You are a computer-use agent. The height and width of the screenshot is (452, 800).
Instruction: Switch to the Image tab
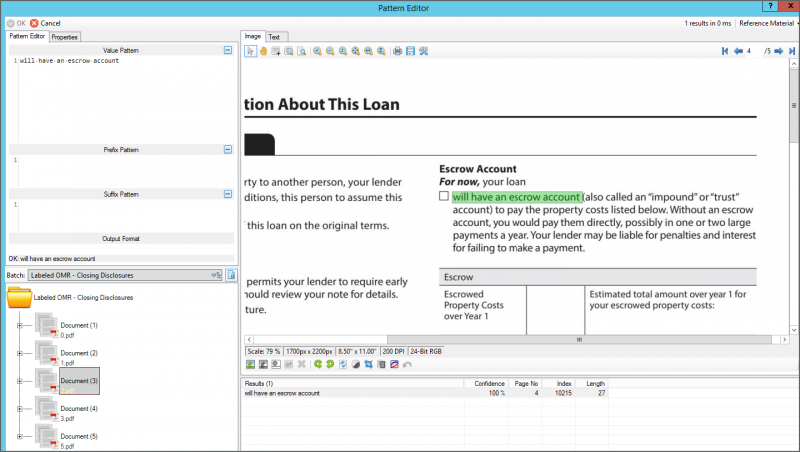253,36
